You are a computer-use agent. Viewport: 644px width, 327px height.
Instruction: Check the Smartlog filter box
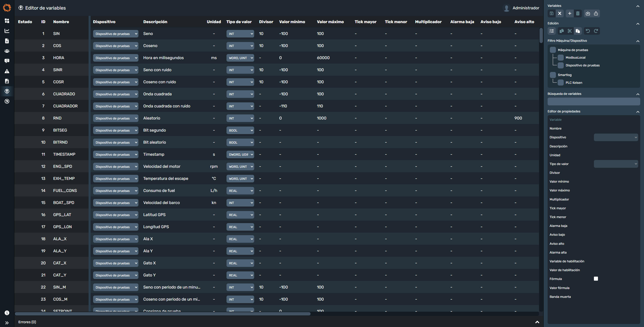tap(553, 75)
